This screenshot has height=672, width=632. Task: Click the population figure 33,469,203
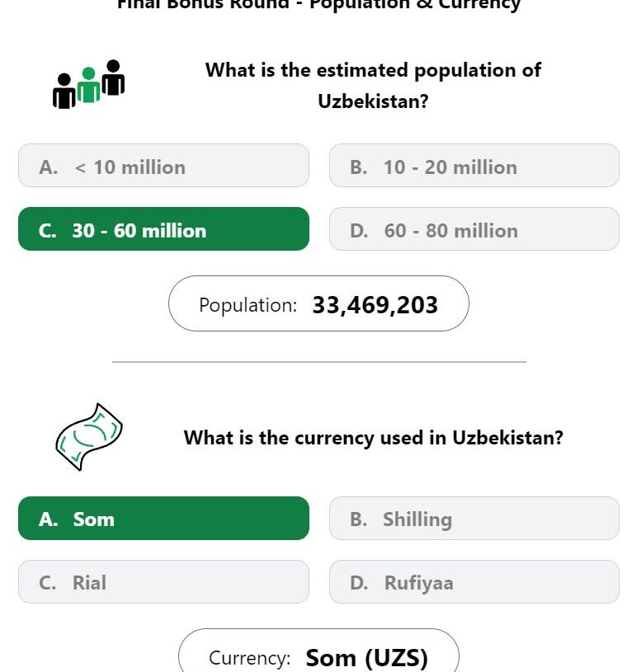coord(375,305)
